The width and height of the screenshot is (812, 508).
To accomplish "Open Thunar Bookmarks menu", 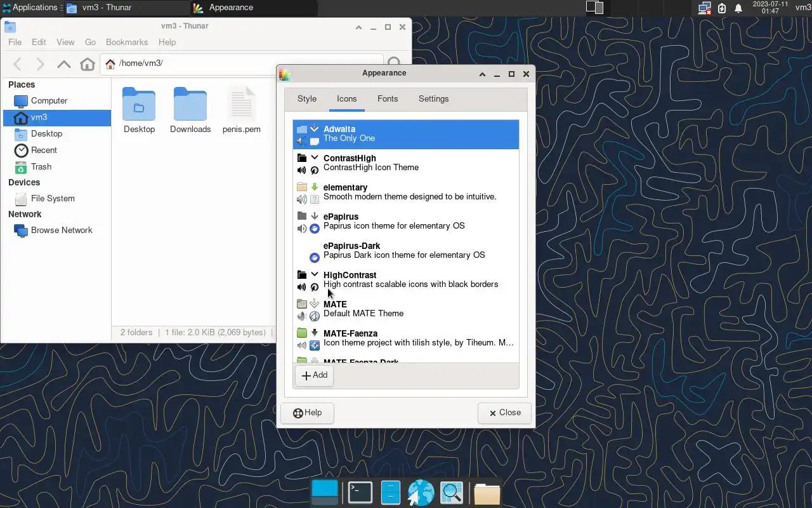I will click(127, 42).
